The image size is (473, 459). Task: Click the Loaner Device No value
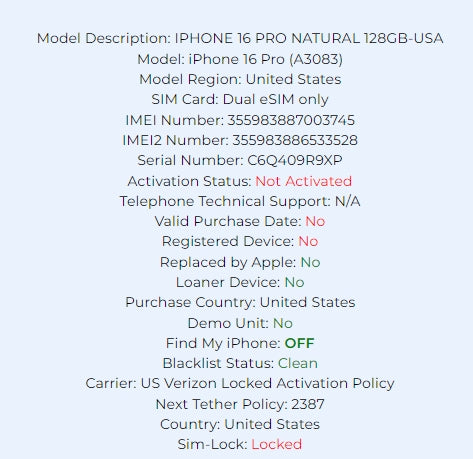click(x=294, y=282)
